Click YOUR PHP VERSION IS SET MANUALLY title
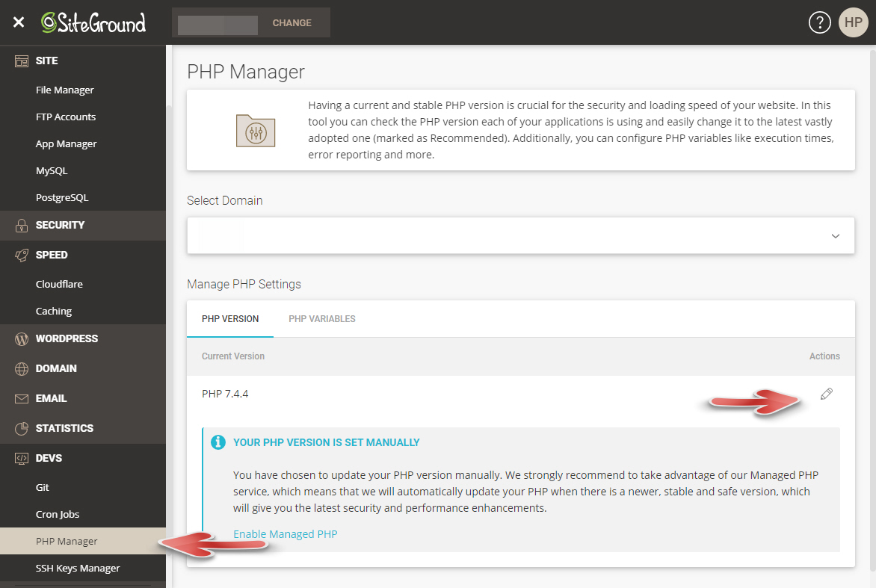 pos(327,442)
